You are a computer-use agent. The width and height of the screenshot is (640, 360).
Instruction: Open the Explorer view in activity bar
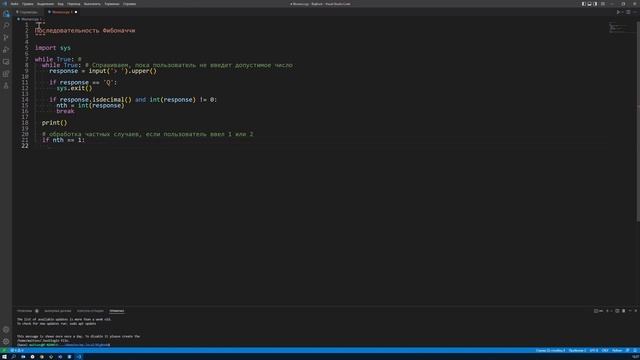6,14
